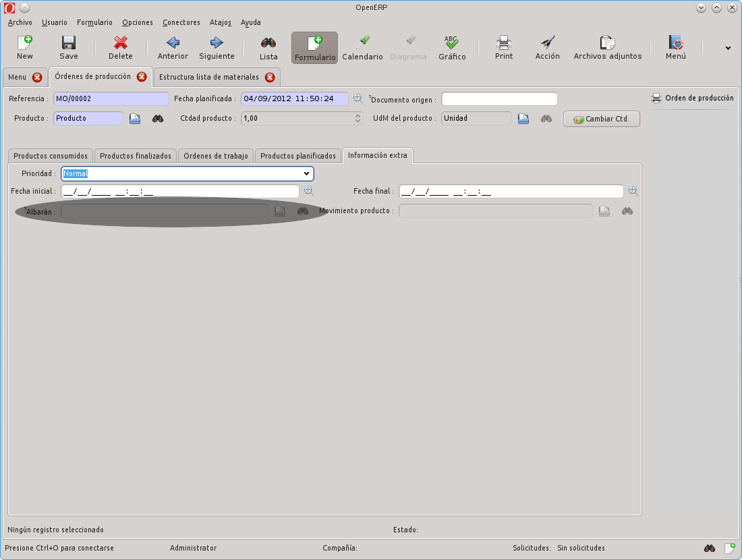The height and width of the screenshot is (560, 742).
Task: Open the Gráfico view
Action: pos(452,48)
